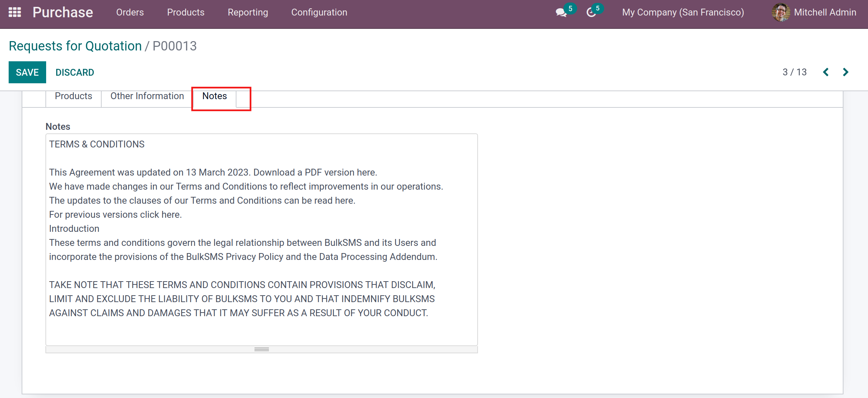Click the SAVE button
868x398 pixels.
[x=27, y=72]
